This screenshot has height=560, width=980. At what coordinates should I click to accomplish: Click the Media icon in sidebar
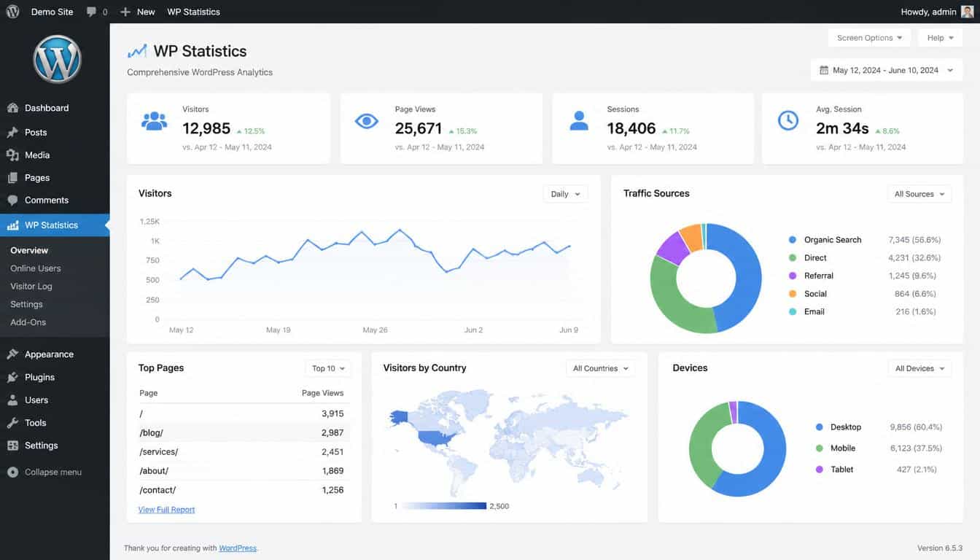[x=12, y=155]
